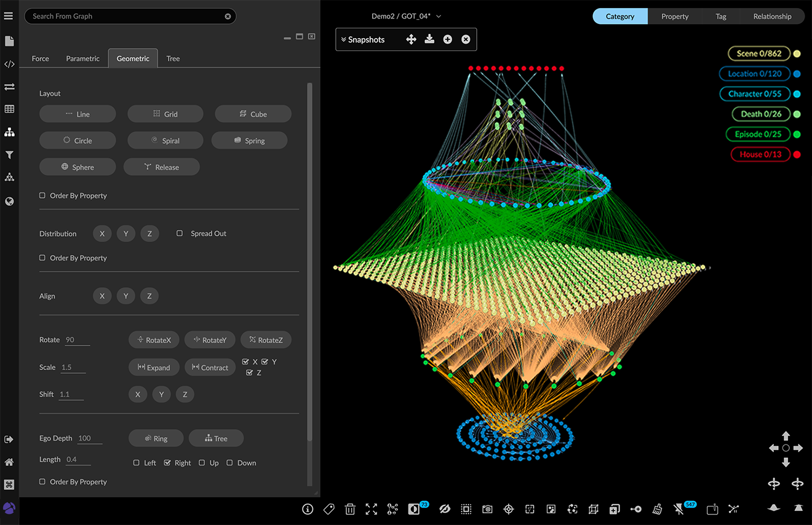
Task: Click the camera screenshot icon
Action: [487, 509]
